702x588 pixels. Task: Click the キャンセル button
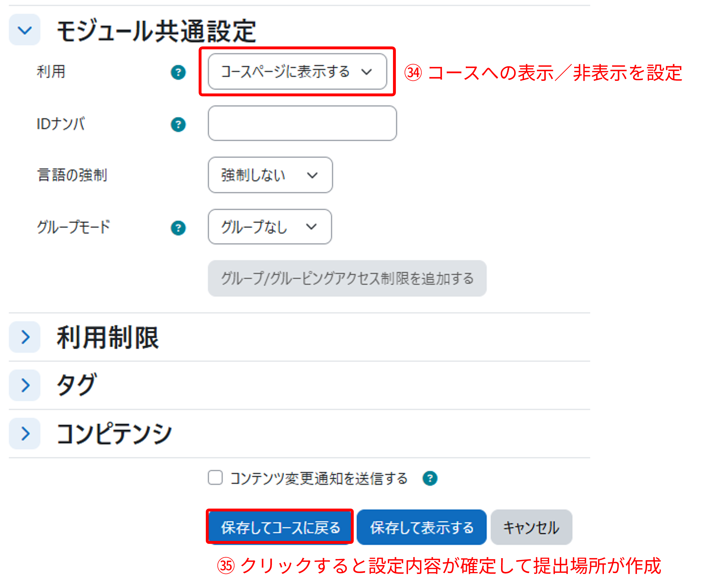point(531,527)
